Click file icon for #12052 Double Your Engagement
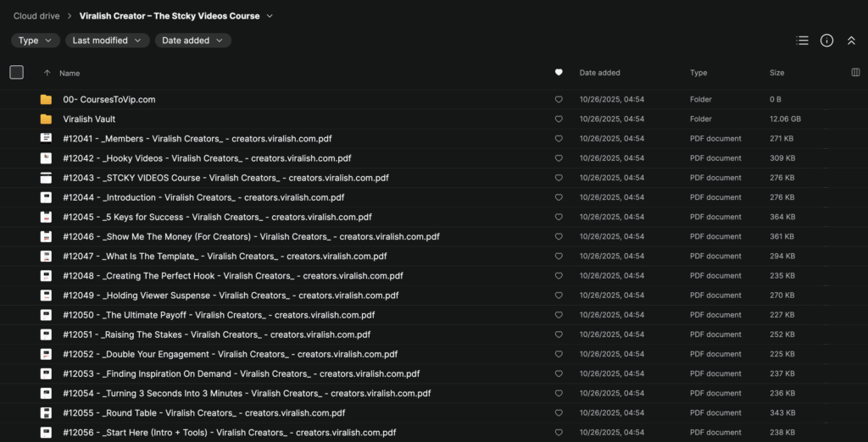The height and width of the screenshot is (442, 868). pos(46,354)
